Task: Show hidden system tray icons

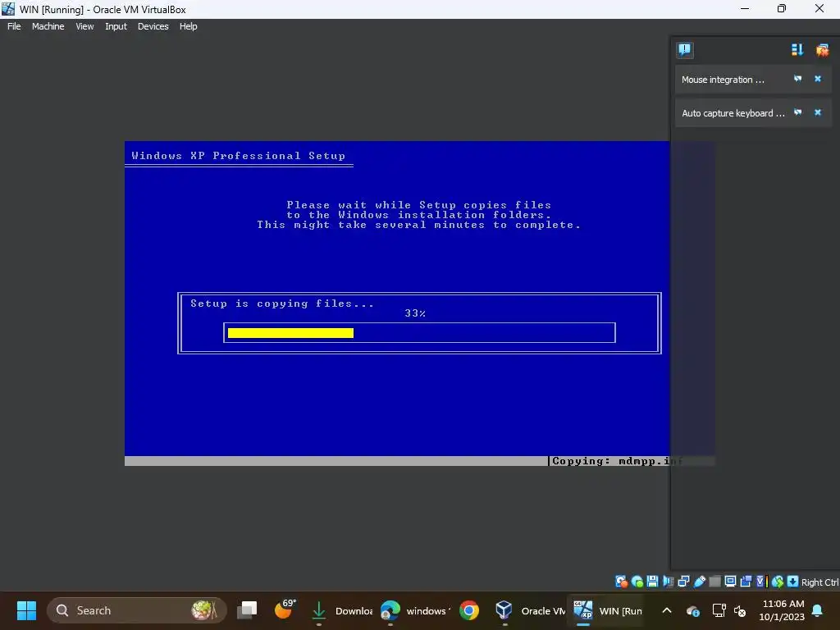Action: [x=667, y=610]
